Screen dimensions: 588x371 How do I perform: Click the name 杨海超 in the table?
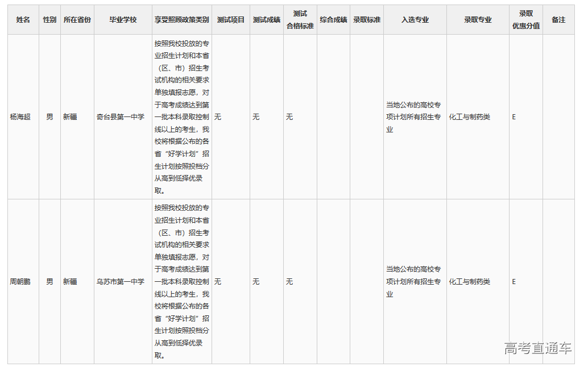point(22,117)
